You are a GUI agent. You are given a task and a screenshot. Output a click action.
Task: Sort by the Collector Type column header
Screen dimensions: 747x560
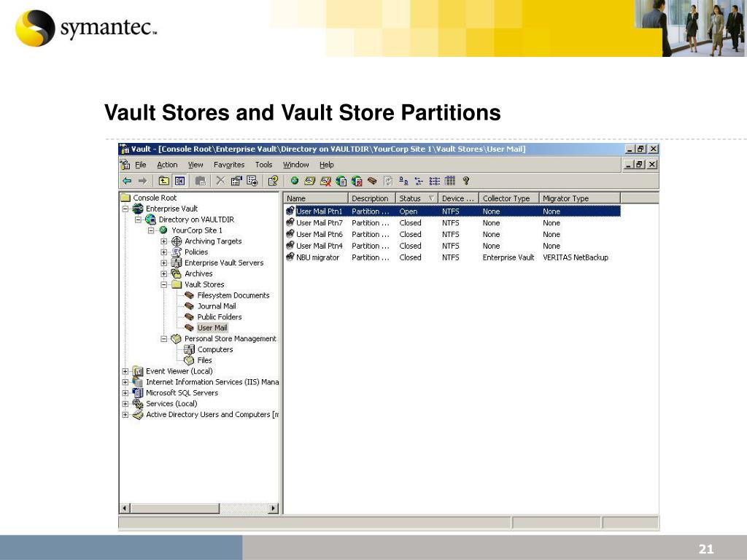508,198
